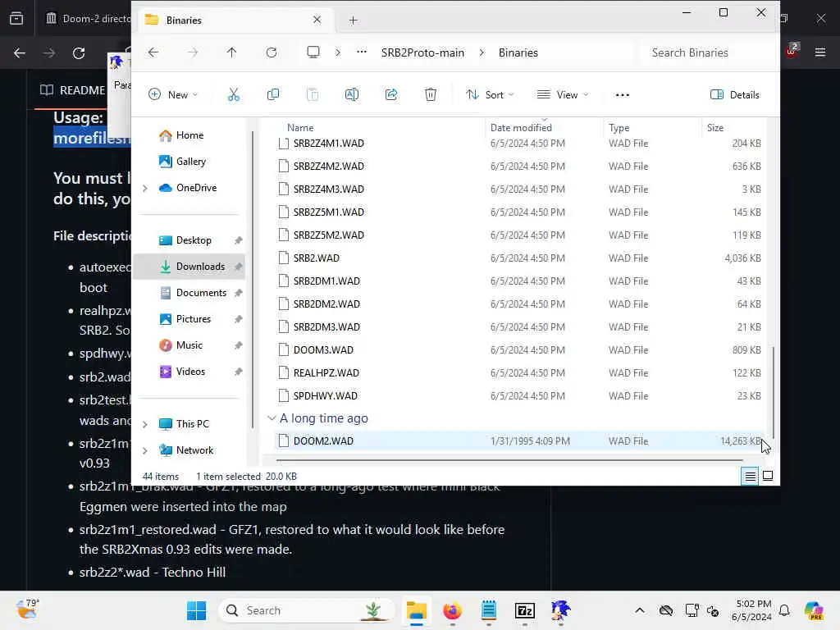Open Firefox from taskbar
This screenshot has height=630, width=840.
tap(453, 610)
